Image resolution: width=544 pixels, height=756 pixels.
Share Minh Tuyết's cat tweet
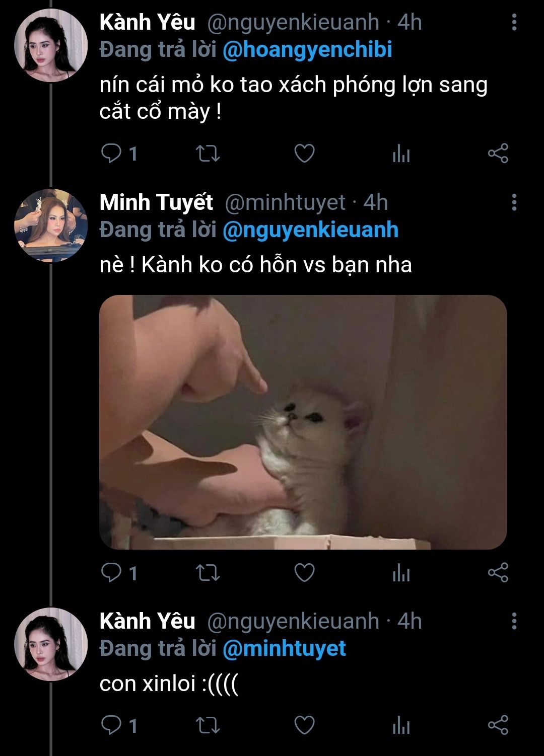pyautogui.click(x=498, y=573)
